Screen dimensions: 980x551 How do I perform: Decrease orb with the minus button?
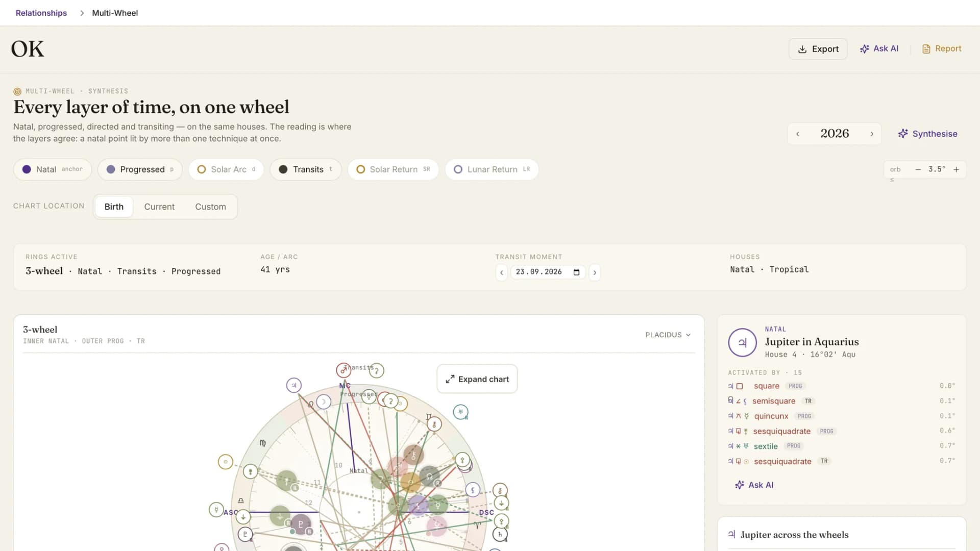point(918,169)
